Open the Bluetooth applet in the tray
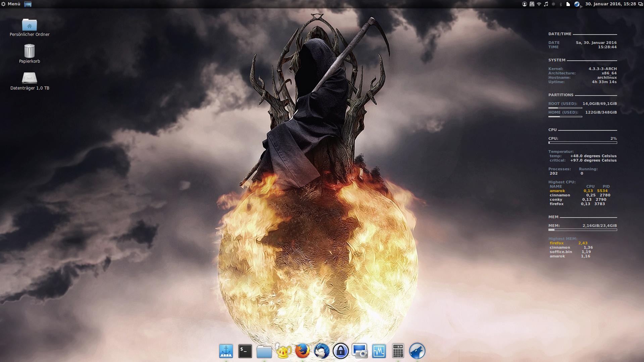644x362 pixels. click(x=560, y=4)
